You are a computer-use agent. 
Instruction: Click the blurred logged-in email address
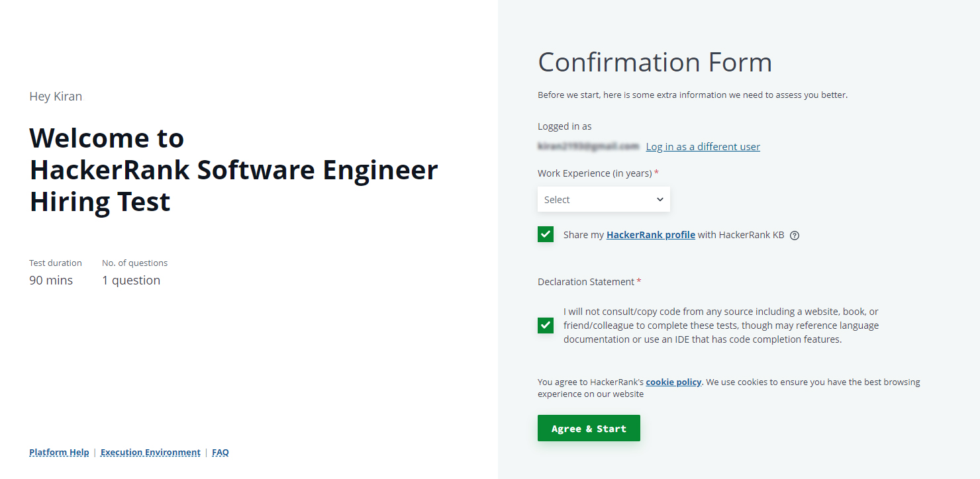point(588,146)
